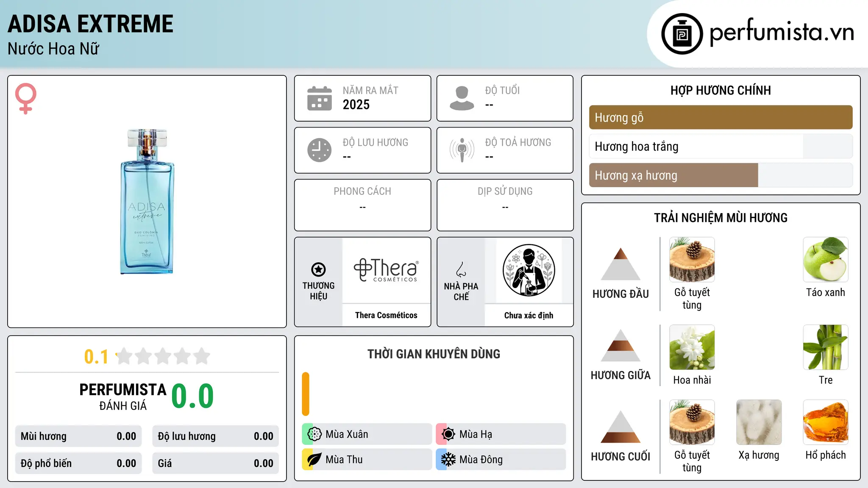Click the Chưa xác định perfumer label
This screenshot has width=868, height=488.
pyautogui.click(x=529, y=315)
